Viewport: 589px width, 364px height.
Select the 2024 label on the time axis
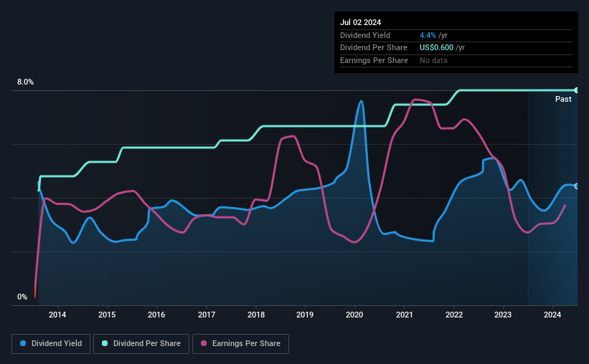click(x=552, y=315)
